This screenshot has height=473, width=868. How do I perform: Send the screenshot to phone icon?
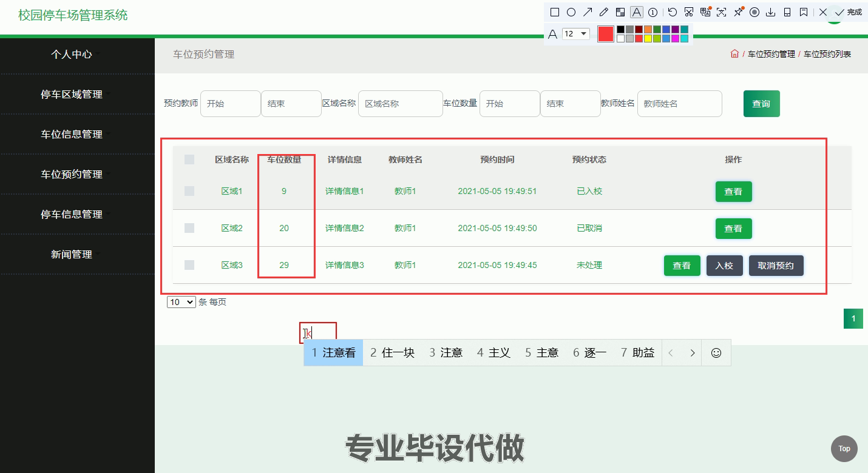787,12
